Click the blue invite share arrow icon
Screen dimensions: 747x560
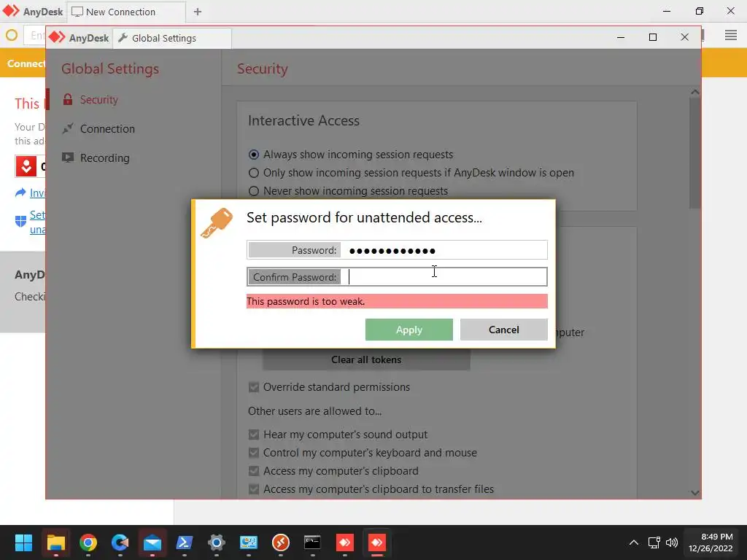tap(20, 192)
